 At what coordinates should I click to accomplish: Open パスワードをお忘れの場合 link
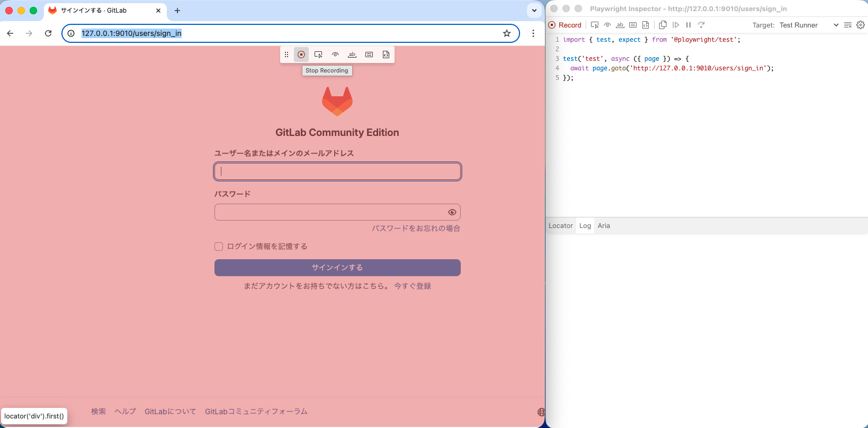pyautogui.click(x=416, y=229)
